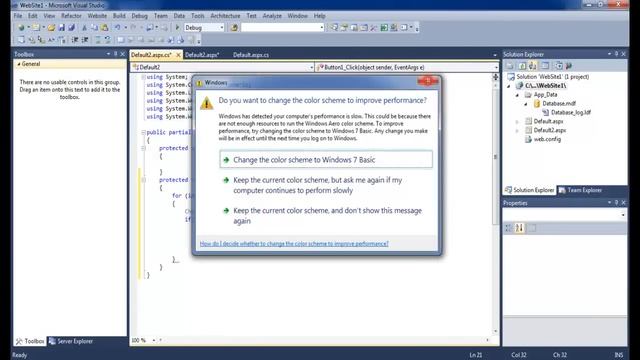Collapse the General group in Toolbox
This screenshot has width=640, height=360.
(19, 64)
